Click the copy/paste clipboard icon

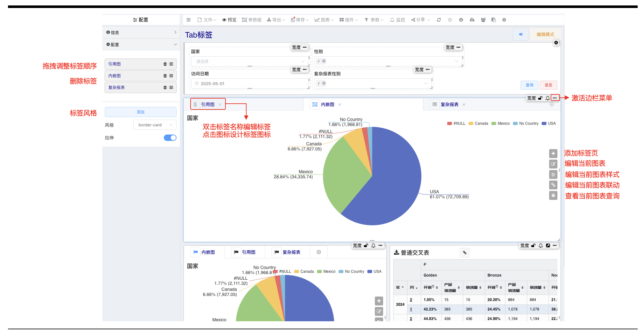(x=494, y=20)
